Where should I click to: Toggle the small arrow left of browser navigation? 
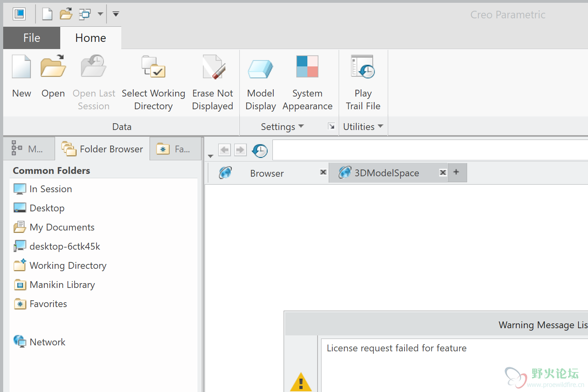tap(211, 156)
